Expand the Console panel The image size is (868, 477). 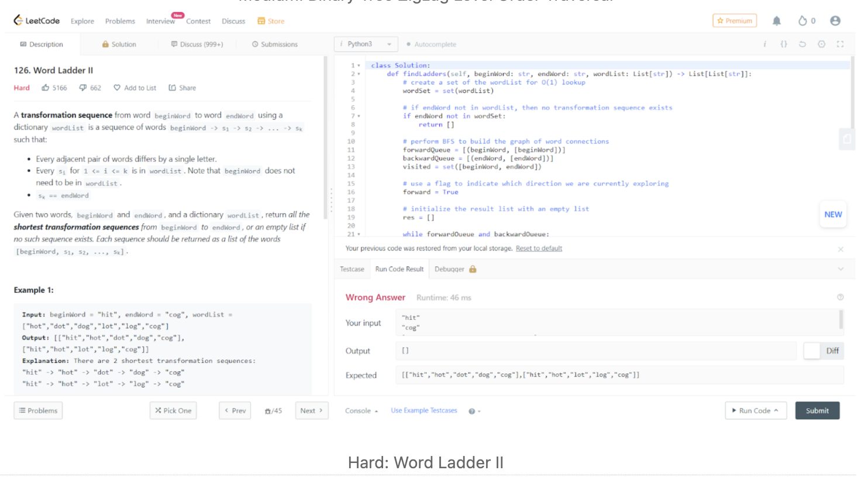coord(361,411)
